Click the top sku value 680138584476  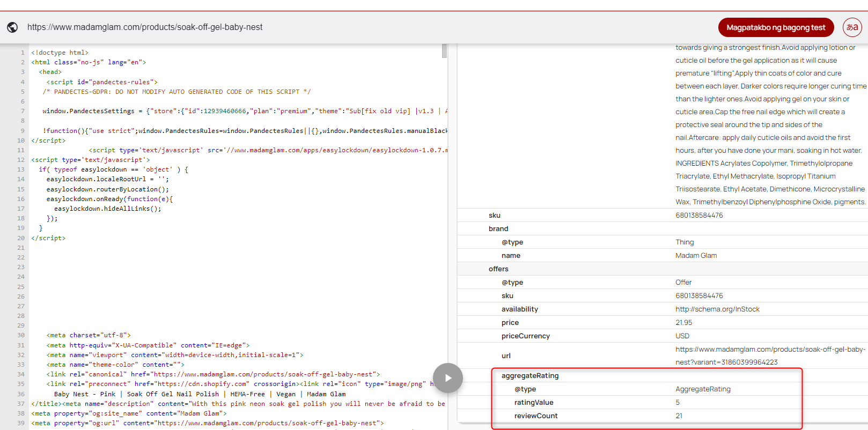pyautogui.click(x=699, y=216)
